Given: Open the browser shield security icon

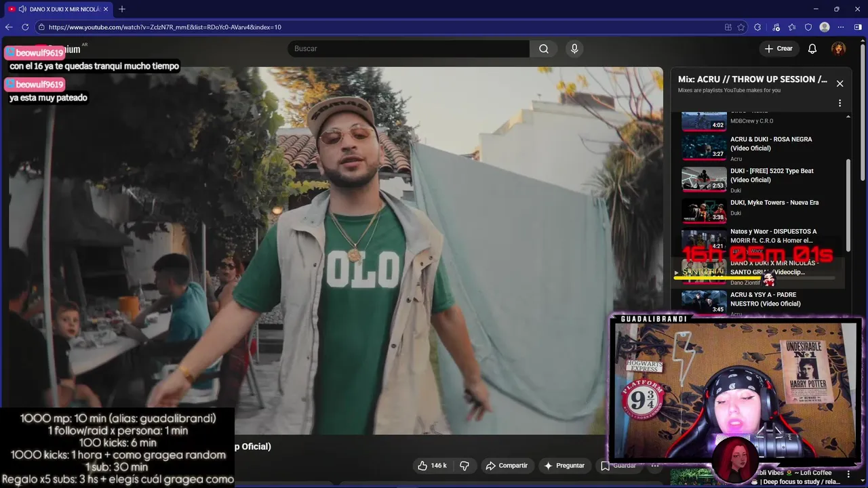Looking at the screenshot, I should pos(808,27).
